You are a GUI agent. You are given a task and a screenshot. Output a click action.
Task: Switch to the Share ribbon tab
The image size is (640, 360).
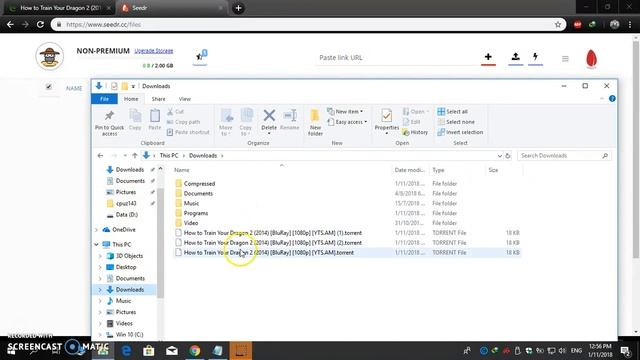tap(158, 99)
